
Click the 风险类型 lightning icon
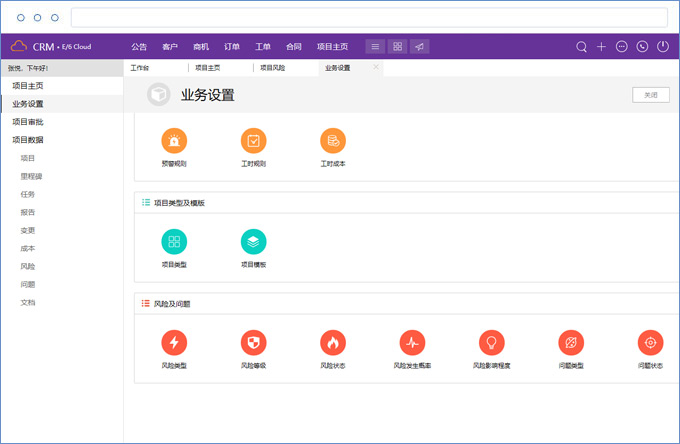[174, 343]
